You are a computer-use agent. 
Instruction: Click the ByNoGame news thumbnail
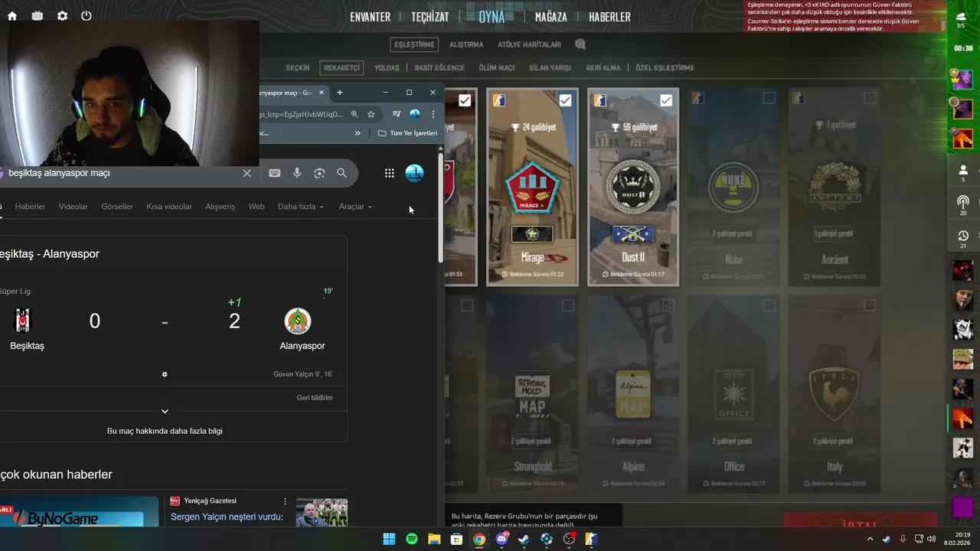[x=80, y=512]
